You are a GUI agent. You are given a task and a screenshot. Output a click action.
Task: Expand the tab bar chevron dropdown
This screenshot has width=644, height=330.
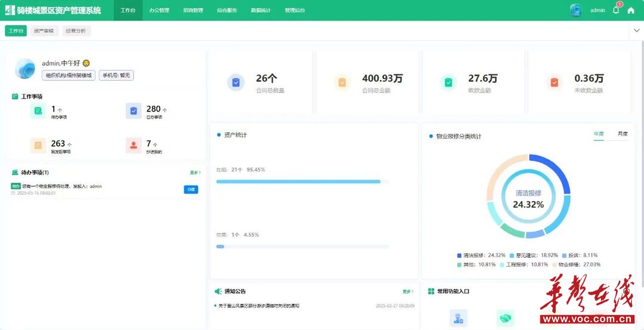(x=636, y=31)
